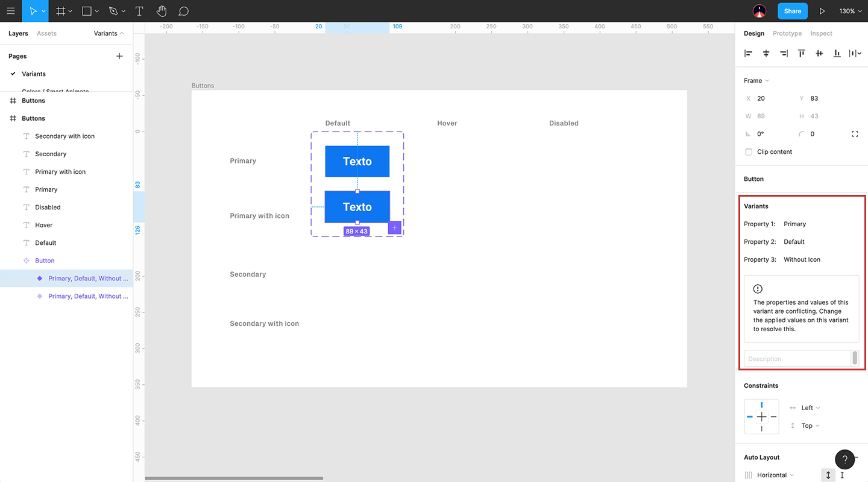Open the Figma main hamburger menu
The height and width of the screenshot is (482, 868).
coord(11,11)
